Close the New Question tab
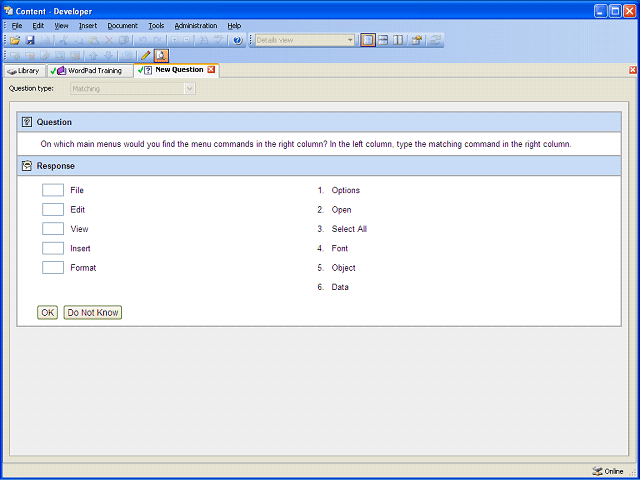 (211, 69)
